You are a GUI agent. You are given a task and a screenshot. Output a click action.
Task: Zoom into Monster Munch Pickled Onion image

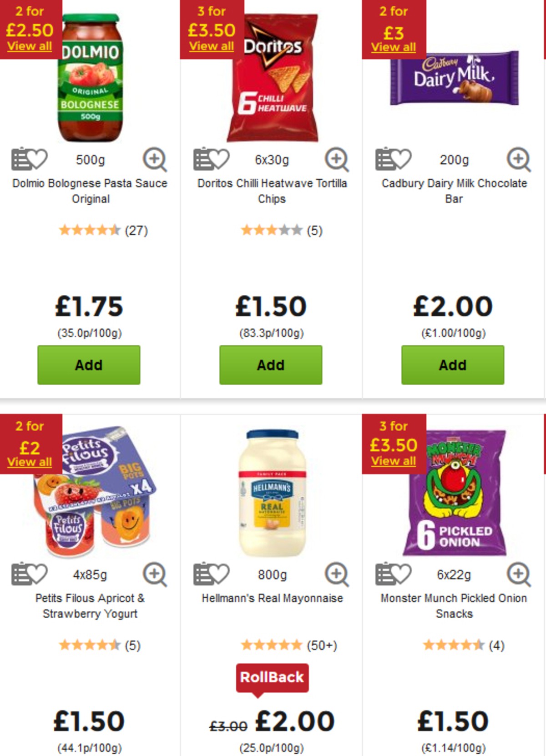(x=517, y=575)
